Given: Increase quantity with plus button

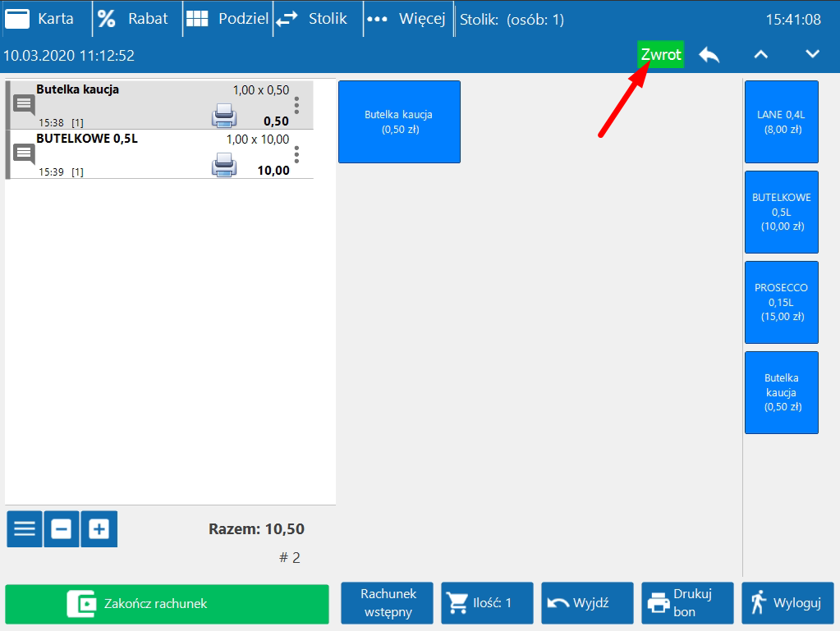Looking at the screenshot, I should (99, 529).
